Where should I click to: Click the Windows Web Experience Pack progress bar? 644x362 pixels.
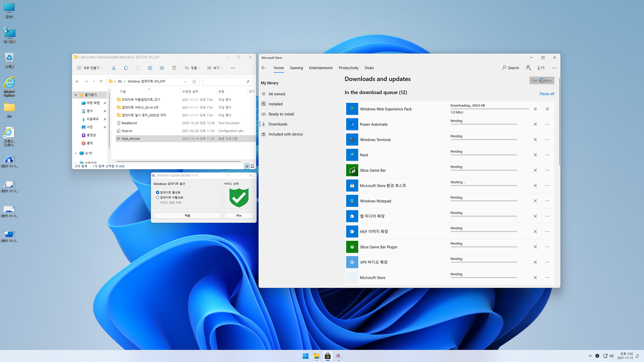point(489,109)
